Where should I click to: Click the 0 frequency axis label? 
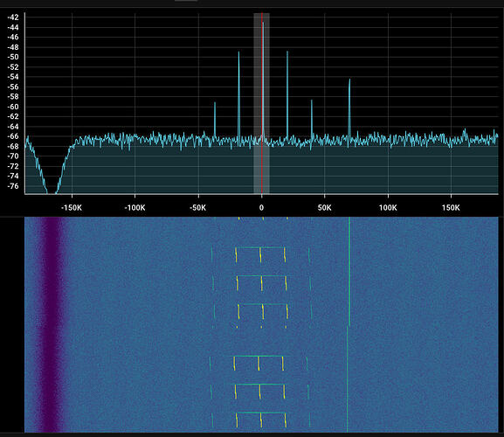click(261, 208)
